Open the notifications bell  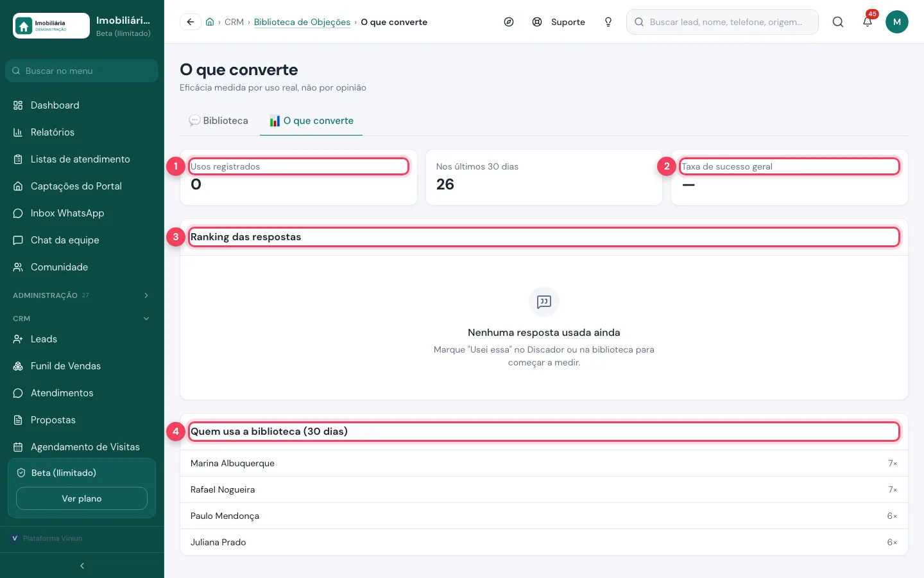[868, 22]
